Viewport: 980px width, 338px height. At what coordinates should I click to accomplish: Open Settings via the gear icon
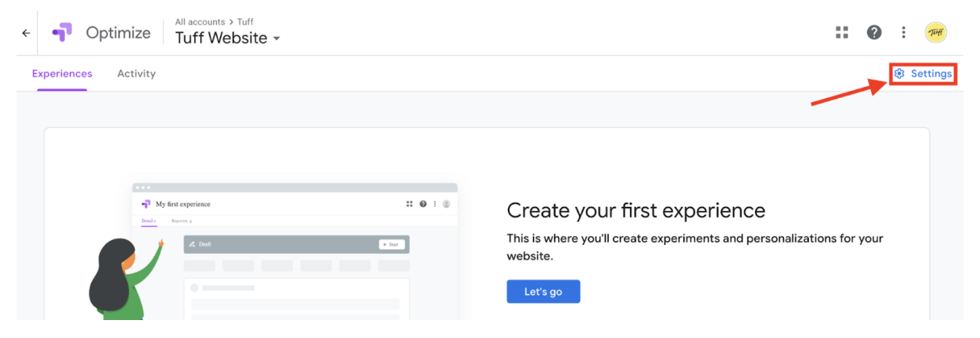899,74
